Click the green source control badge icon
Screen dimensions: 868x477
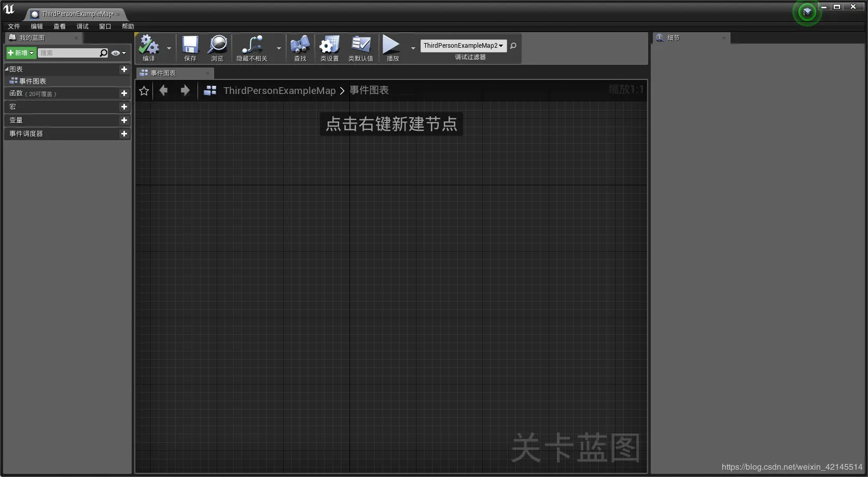coord(807,11)
